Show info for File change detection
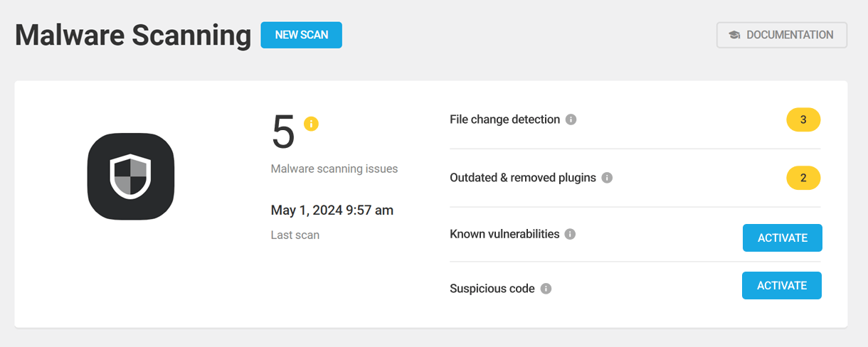Screen dimensions: 868x347 [x=571, y=119]
